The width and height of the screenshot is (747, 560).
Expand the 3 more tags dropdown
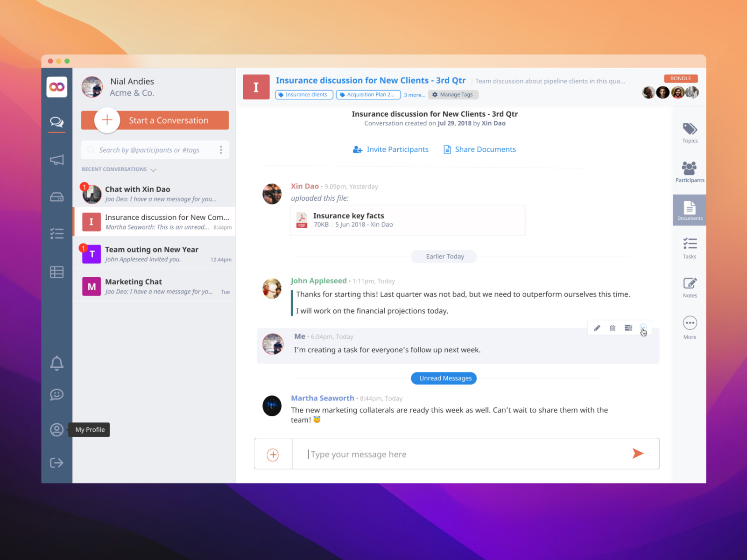point(415,95)
